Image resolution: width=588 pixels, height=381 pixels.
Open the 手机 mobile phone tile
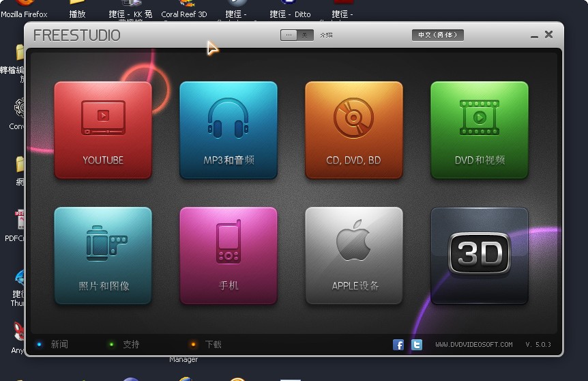pyautogui.click(x=229, y=255)
